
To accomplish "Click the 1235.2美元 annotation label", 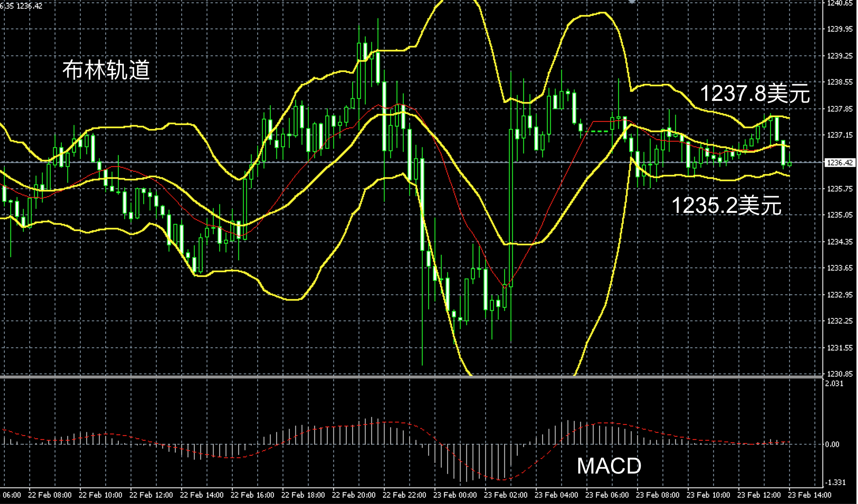I will [x=727, y=205].
